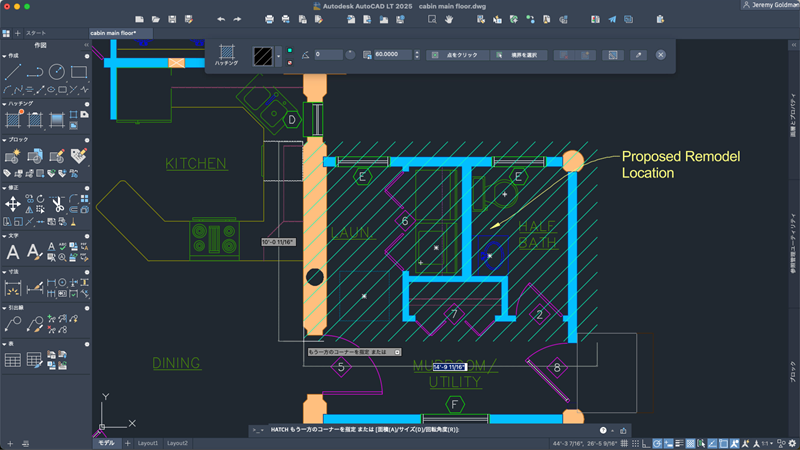Toggle ortho mode in status bar

coord(646,444)
